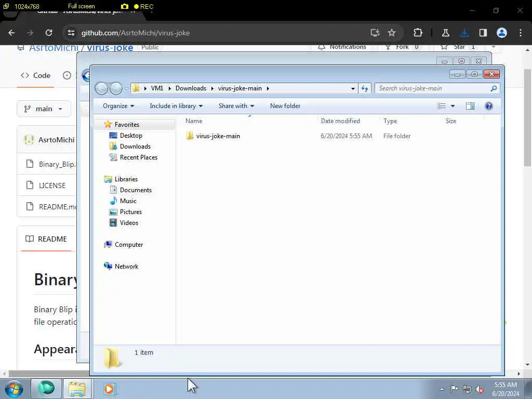Click the muted volume tray icon
Viewport: 532px width, 399px height.
point(480,389)
